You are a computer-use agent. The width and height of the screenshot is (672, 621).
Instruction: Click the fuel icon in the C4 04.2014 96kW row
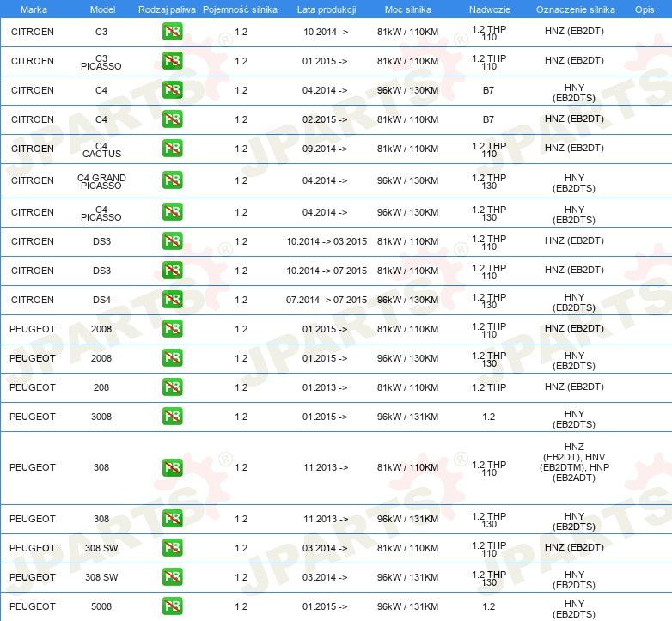tap(172, 90)
